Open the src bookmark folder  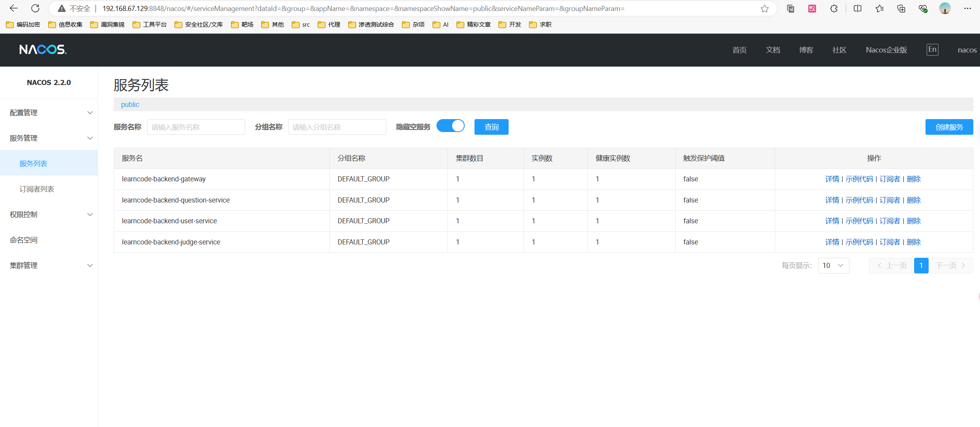pyautogui.click(x=301, y=24)
